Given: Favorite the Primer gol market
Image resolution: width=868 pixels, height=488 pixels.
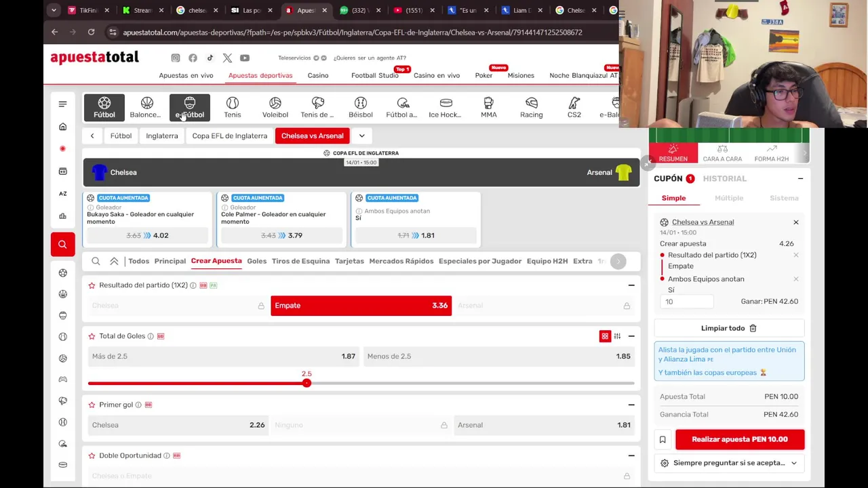Looking at the screenshot, I should pyautogui.click(x=92, y=405).
